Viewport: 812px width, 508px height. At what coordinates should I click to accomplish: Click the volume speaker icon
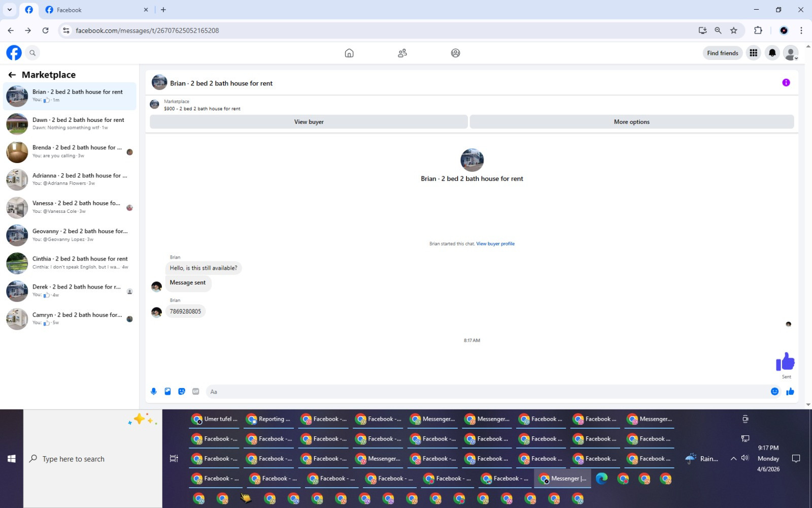(745, 458)
